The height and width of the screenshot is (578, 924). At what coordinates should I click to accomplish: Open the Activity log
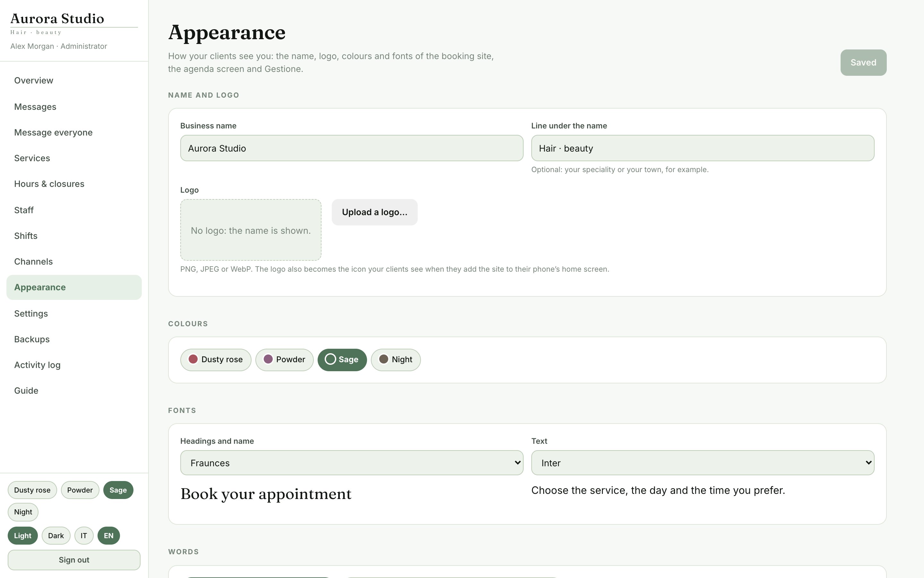74,365
